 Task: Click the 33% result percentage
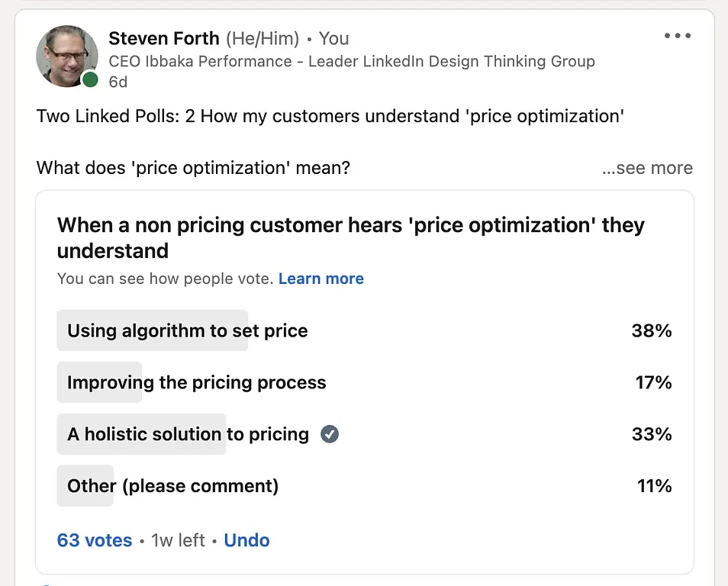pyautogui.click(x=652, y=434)
